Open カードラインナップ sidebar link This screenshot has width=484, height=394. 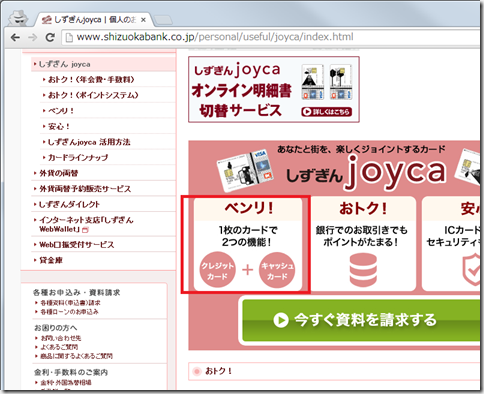(78, 157)
